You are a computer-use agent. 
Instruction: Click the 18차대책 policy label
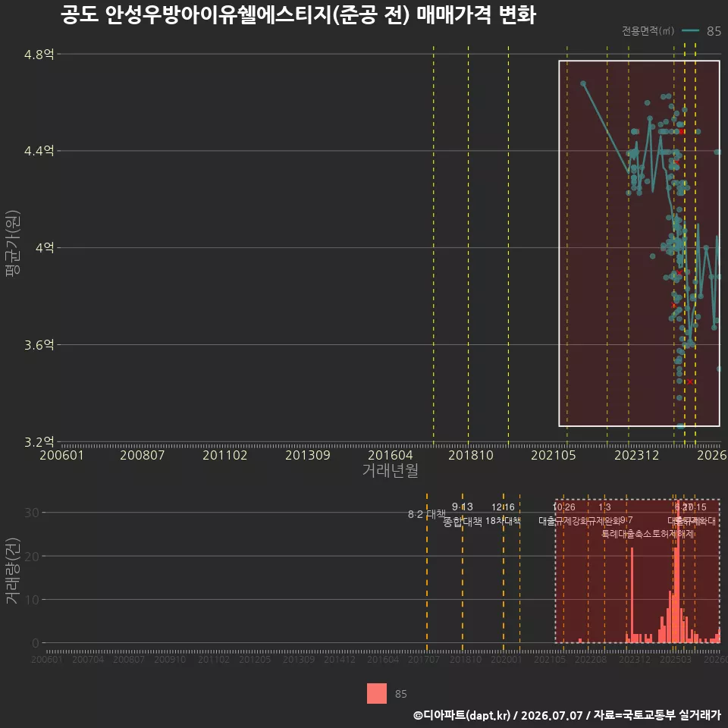pyautogui.click(x=503, y=521)
